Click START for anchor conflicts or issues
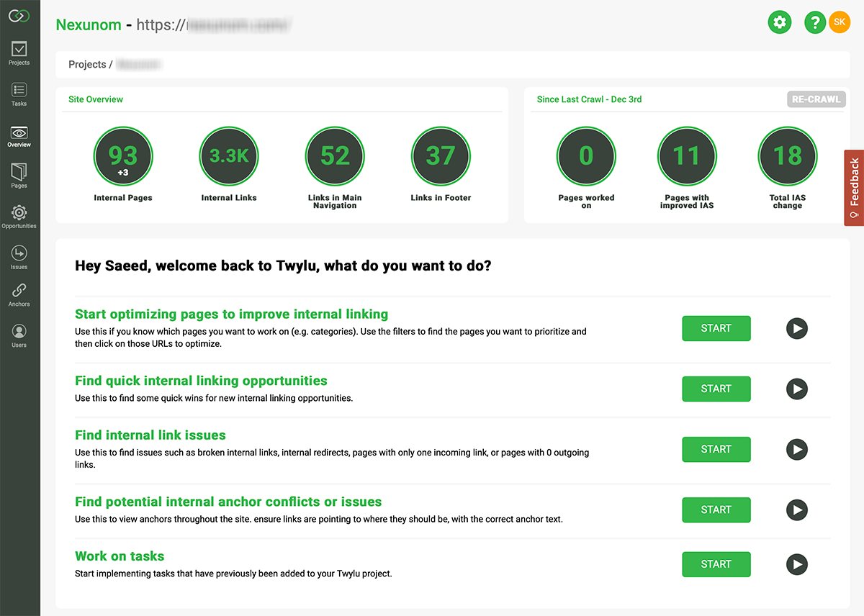864x616 pixels. 716,509
